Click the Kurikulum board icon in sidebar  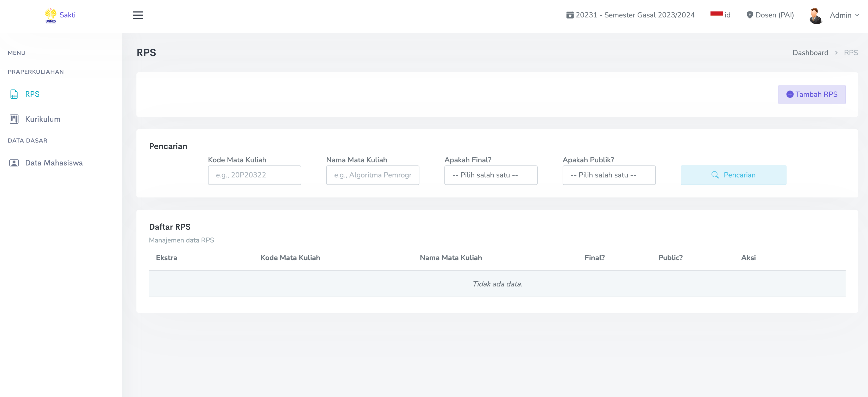click(x=14, y=119)
